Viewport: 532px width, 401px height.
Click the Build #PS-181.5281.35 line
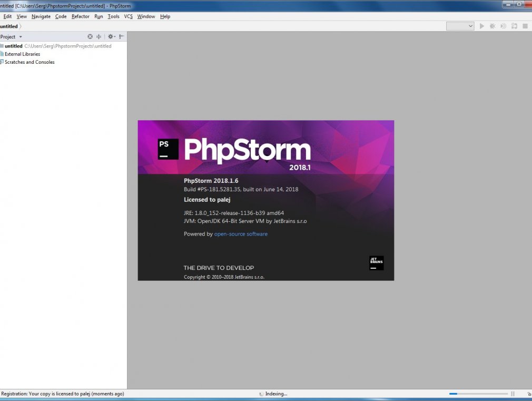click(x=241, y=189)
